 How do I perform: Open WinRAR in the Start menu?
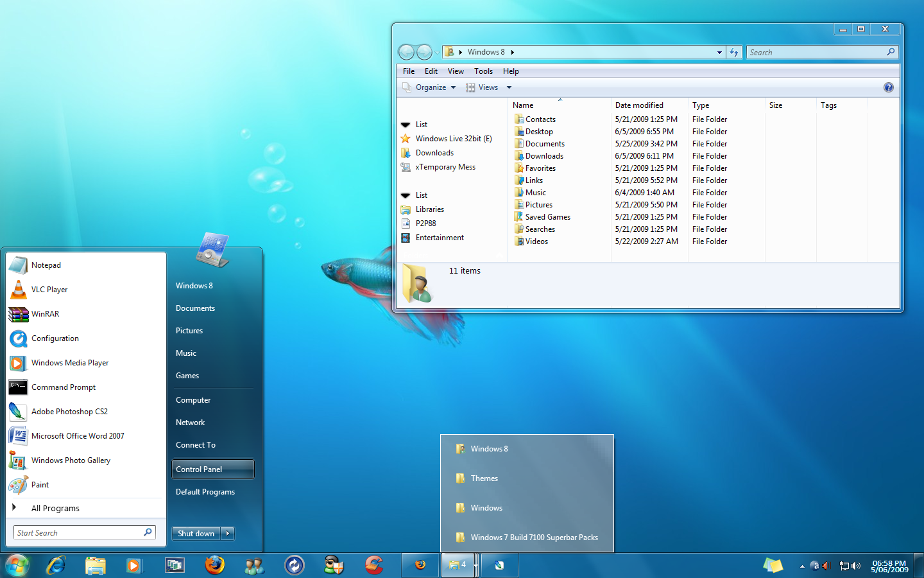click(x=86, y=314)
